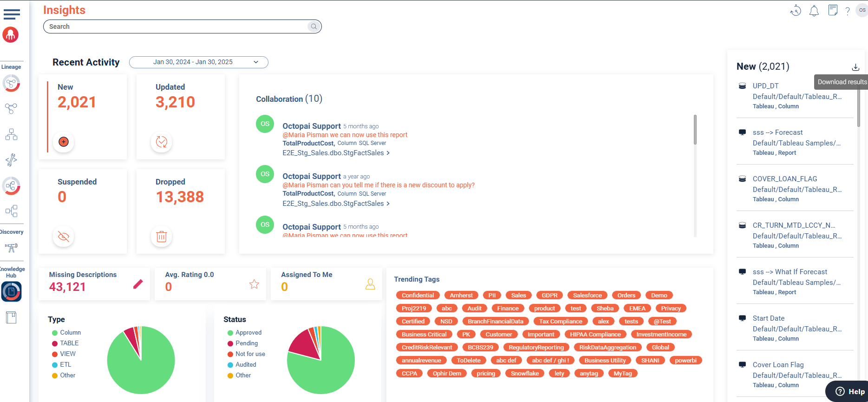Open the hamburger menu
This screenshot has width=868, height=402.
[12, 14]
